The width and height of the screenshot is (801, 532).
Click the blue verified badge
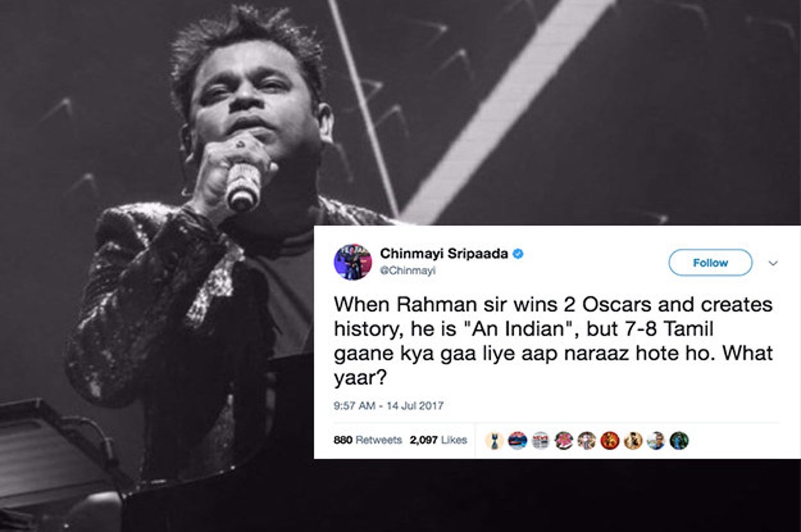(x=518, y=254)
